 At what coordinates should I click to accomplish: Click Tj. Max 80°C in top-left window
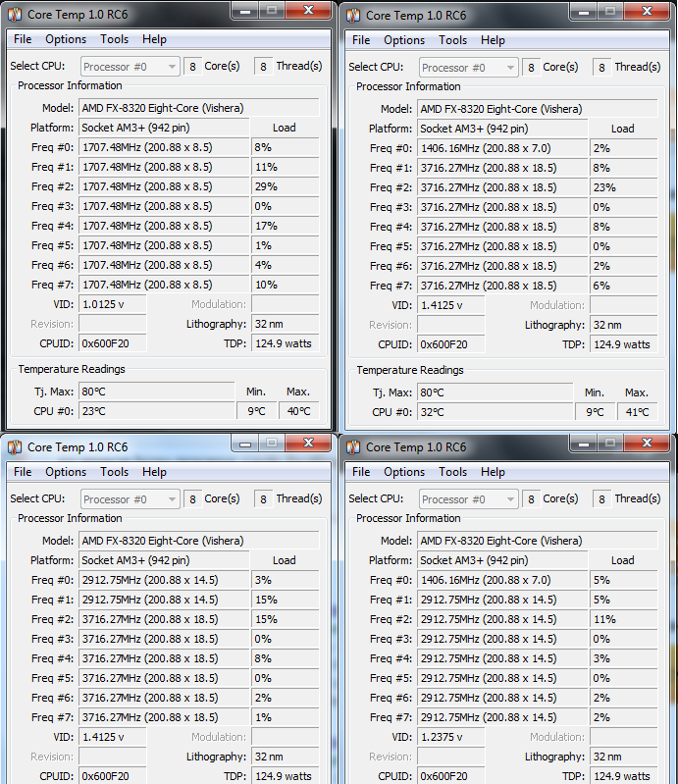point(157,392)
